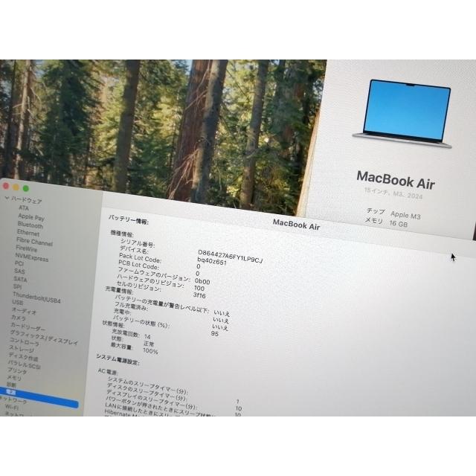The image size is (476, 476).
Task: Select SAS in the hardware list
Action: pyautogui.click(x=19, y=271)
